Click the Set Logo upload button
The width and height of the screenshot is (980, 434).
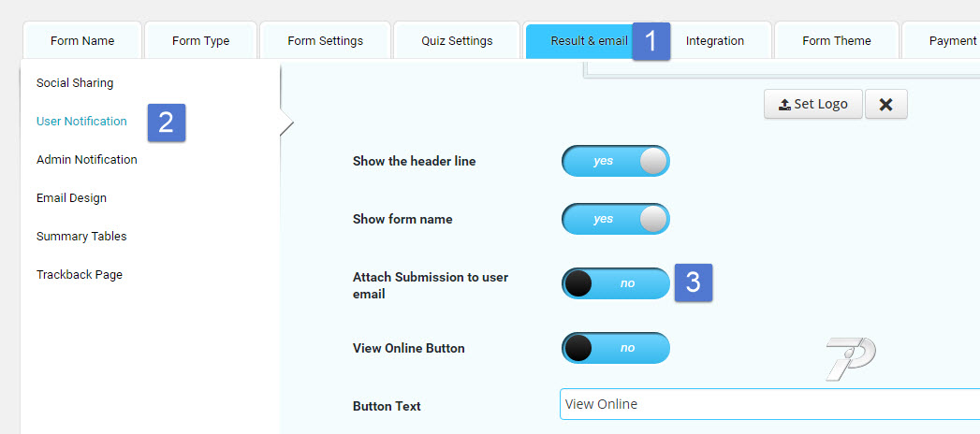[x=812, y=105]
